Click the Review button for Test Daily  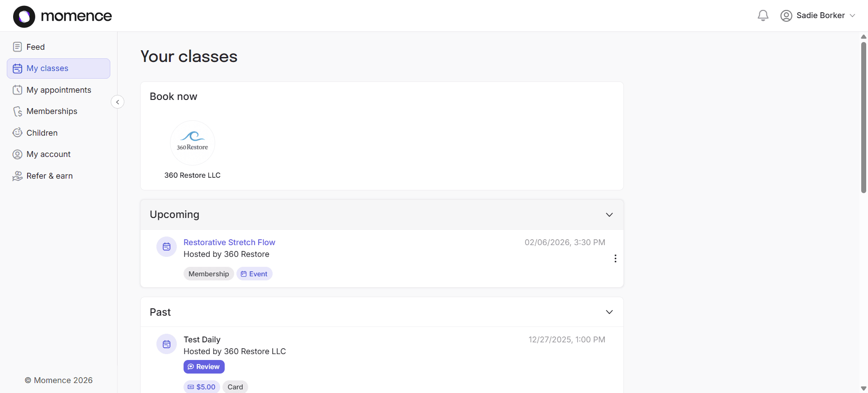[204, 367]
